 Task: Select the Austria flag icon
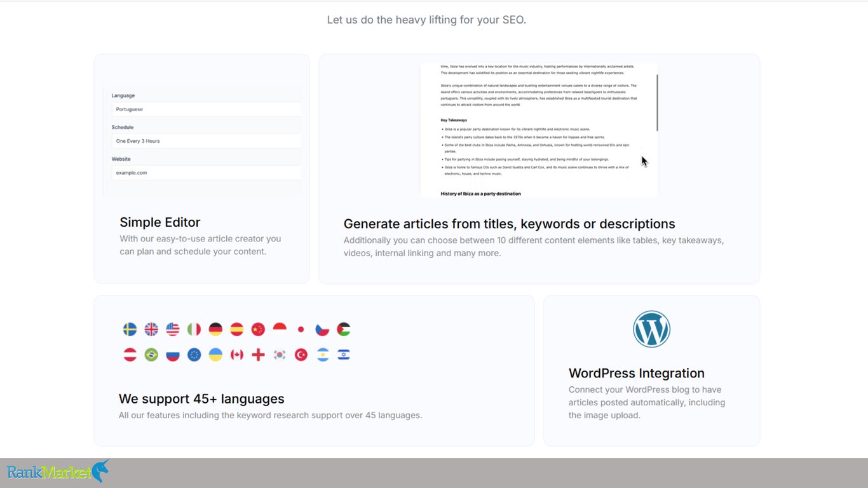(130, 355)
